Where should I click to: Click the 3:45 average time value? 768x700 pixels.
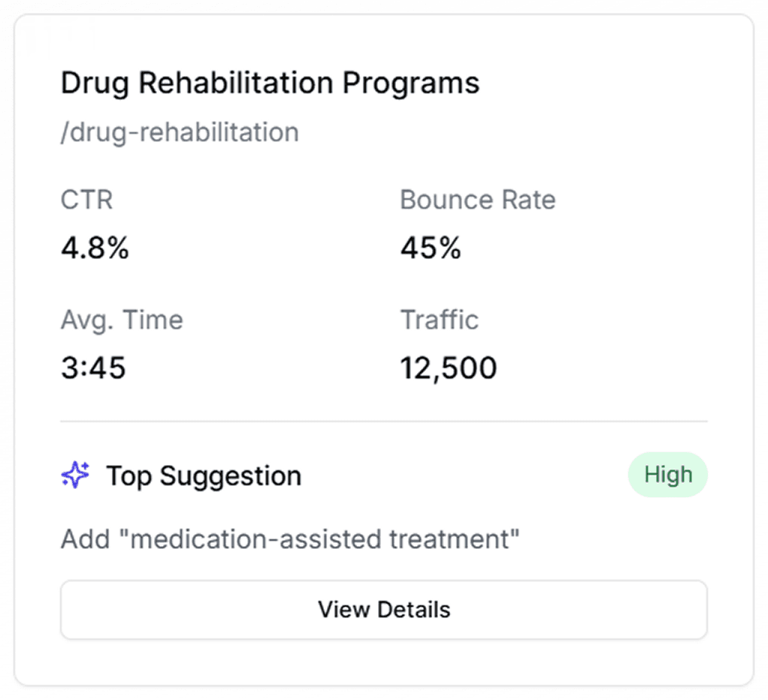click(93, 368)
